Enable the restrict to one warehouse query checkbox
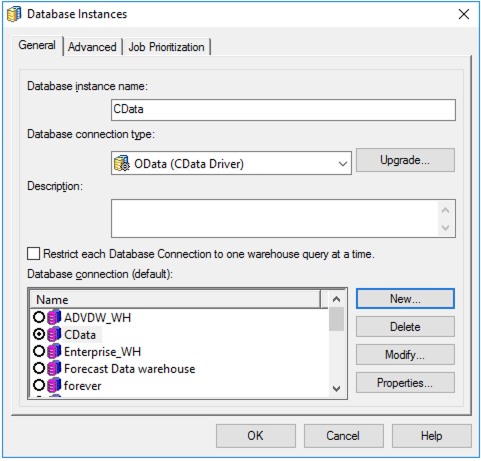481x461 pixels. click(33, 254)
